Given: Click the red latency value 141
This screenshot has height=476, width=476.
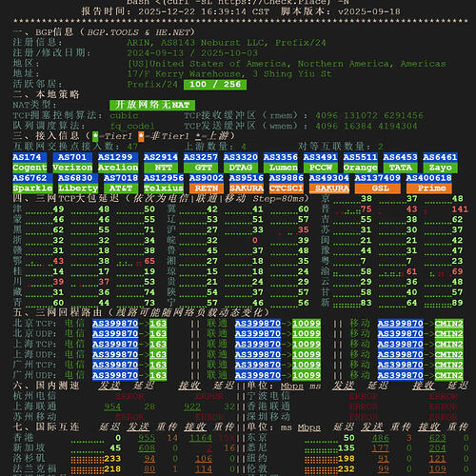Looking at the screenshot, I should point(460,209).
